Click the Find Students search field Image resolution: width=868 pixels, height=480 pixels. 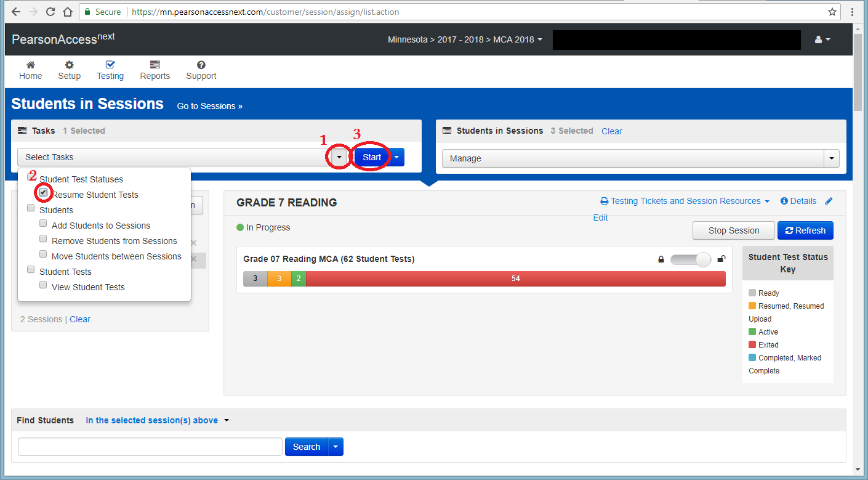(150, 447)
